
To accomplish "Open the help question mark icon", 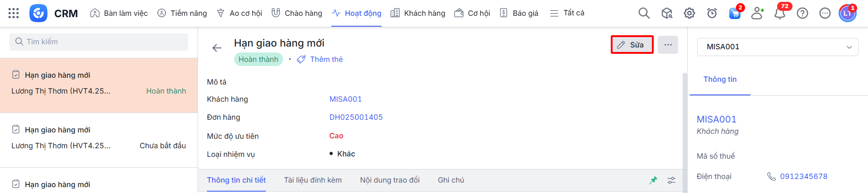I will [x=802, y=13].
